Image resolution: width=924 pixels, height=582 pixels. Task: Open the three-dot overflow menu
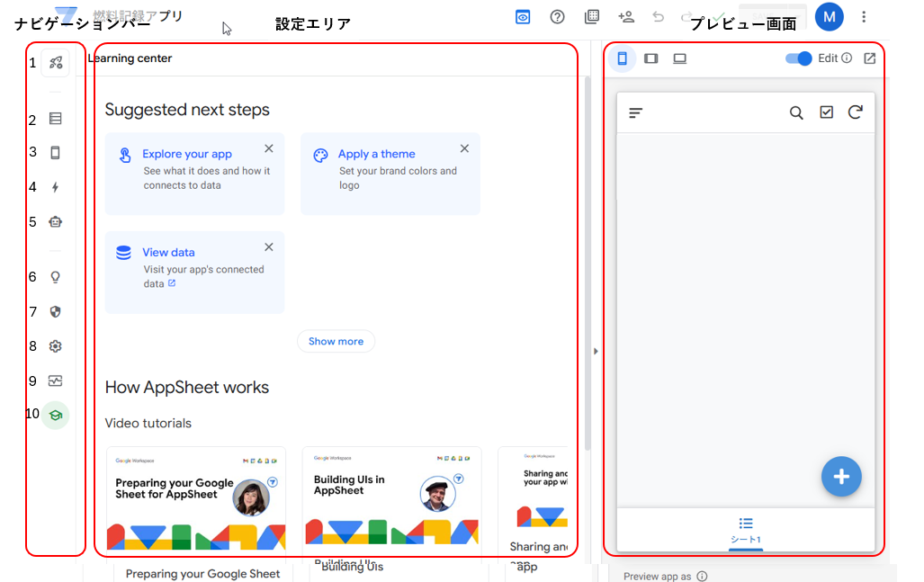tap(864, 16)
